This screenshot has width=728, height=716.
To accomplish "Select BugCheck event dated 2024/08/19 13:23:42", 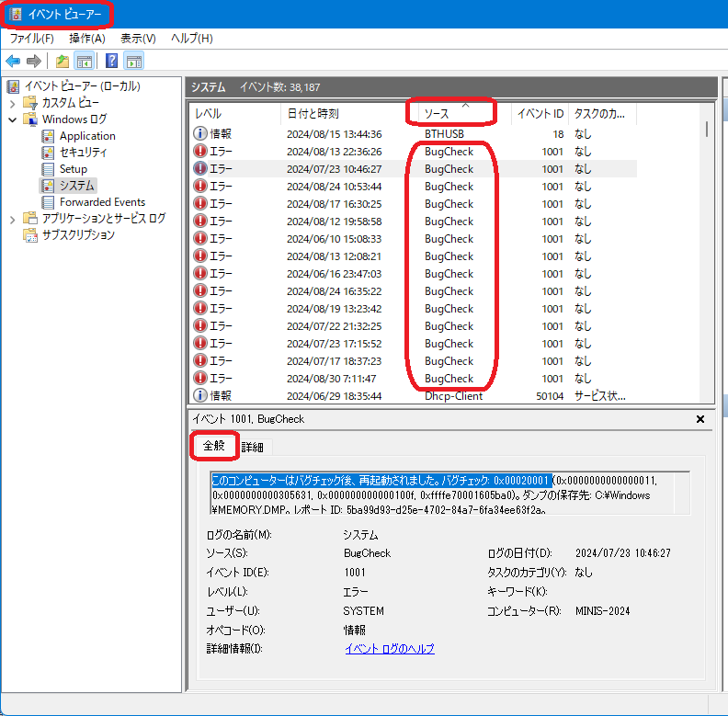I will point(414,309).
